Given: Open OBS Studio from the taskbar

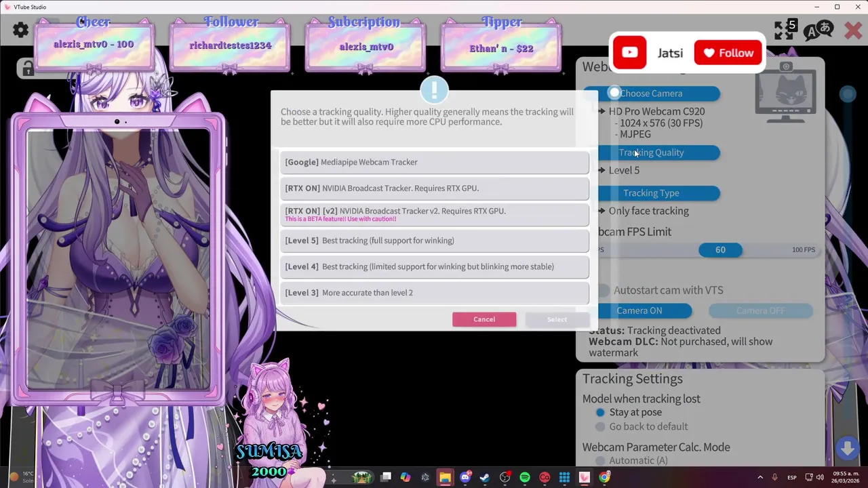Looking at the screenshot, I should (505, 477).
